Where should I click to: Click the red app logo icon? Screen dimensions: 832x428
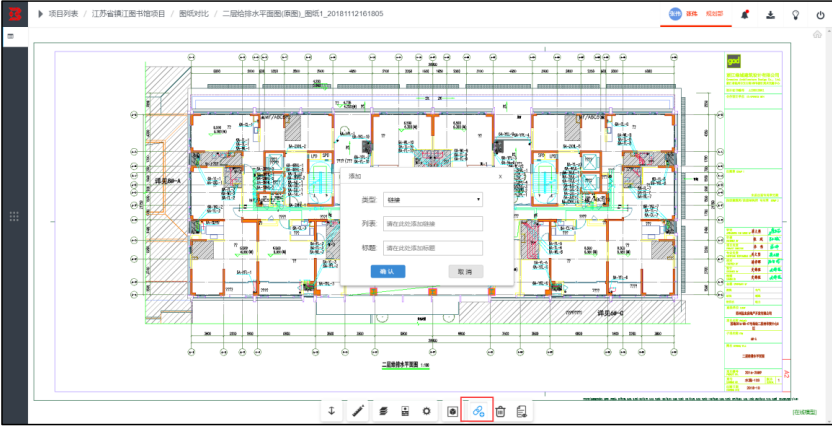tap(14, 14)
